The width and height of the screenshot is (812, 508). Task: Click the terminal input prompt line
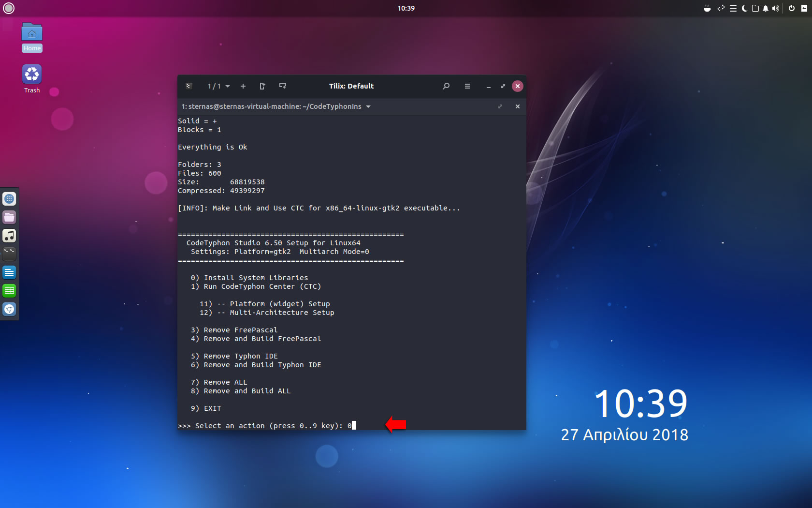tap(267, 426)
